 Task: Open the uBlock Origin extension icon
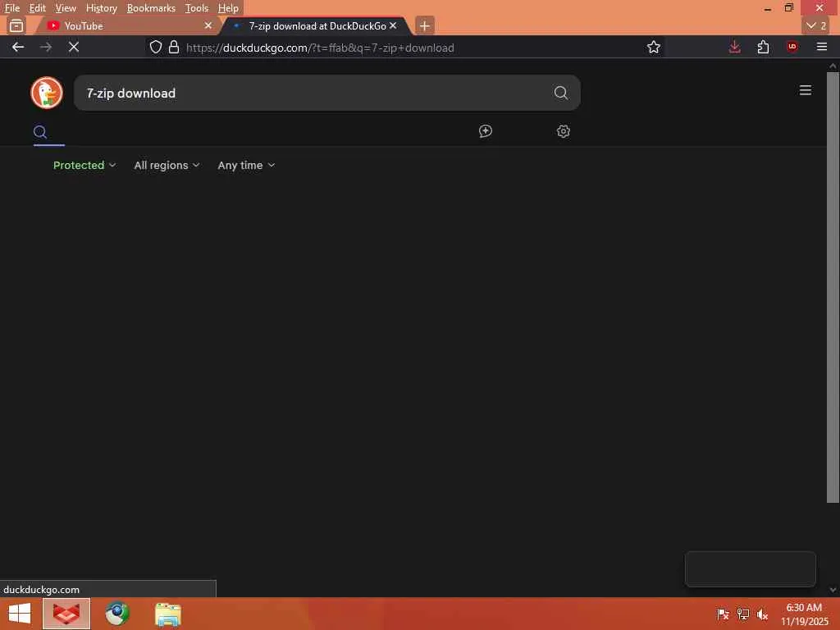792,47
